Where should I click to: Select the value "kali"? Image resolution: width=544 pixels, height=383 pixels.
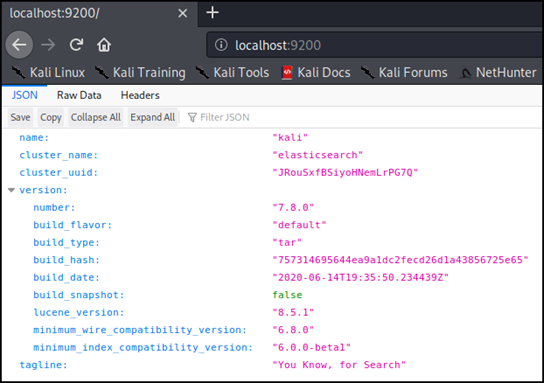click(x=290, y=138)
